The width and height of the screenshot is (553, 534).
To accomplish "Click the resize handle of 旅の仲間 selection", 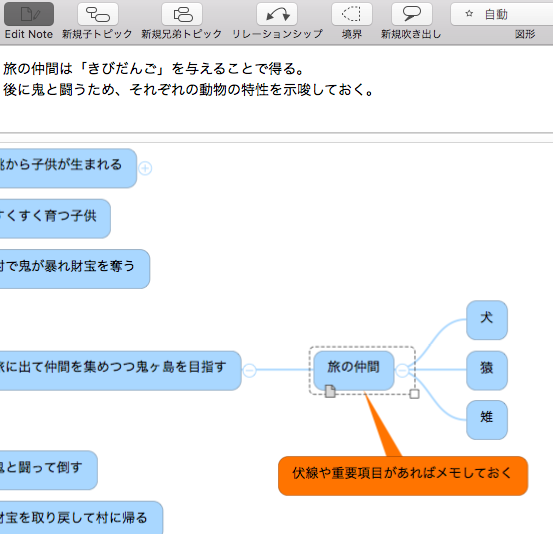I will click(x=414, y=394).
